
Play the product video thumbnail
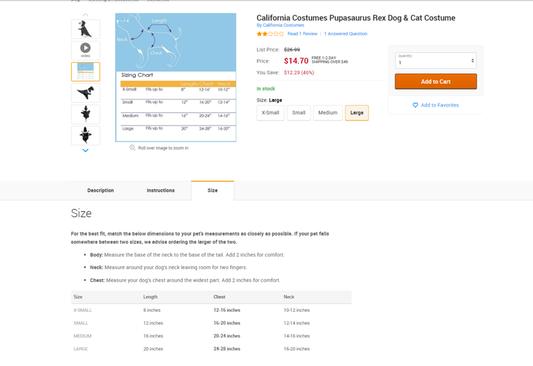click(85, 50)
